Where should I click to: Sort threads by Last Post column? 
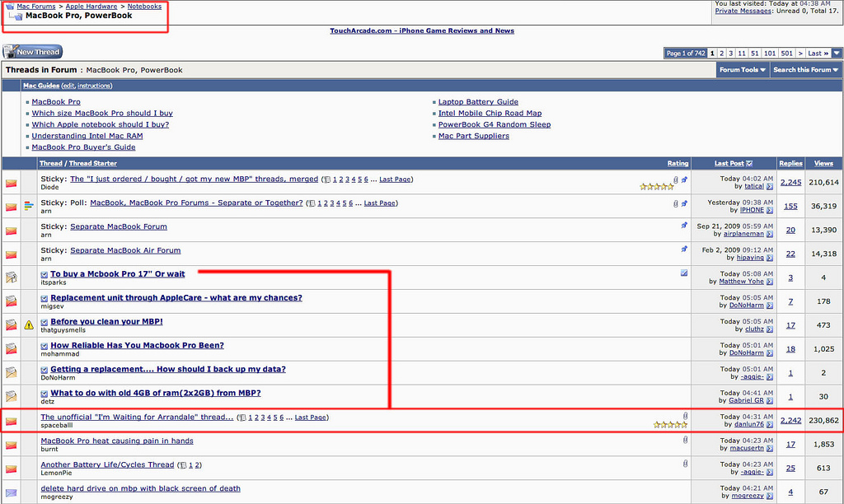click(x=729, y=164)
